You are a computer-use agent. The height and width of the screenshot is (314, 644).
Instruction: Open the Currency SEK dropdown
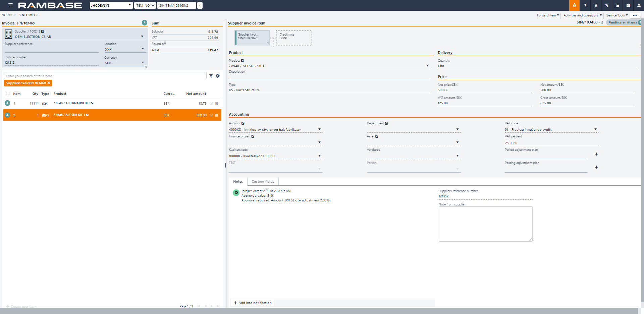point(143,62)
